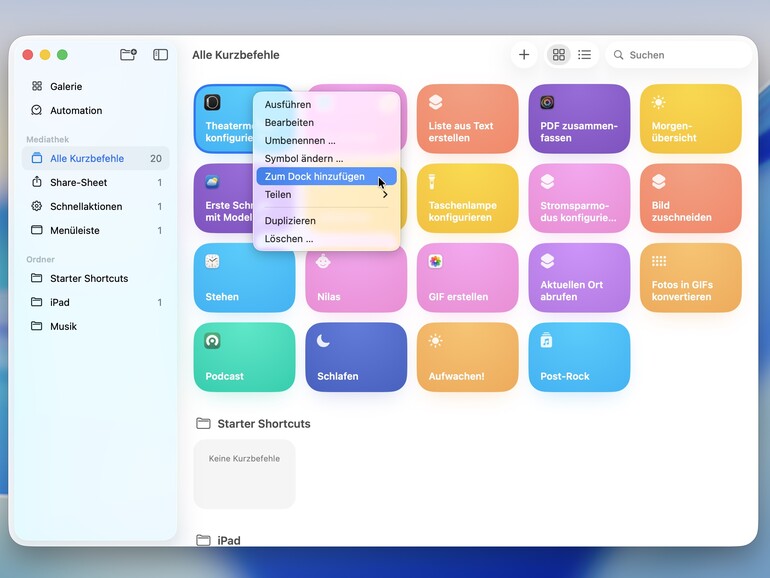Open the Bild zuschneiden shortcut

tap(691, 198)
